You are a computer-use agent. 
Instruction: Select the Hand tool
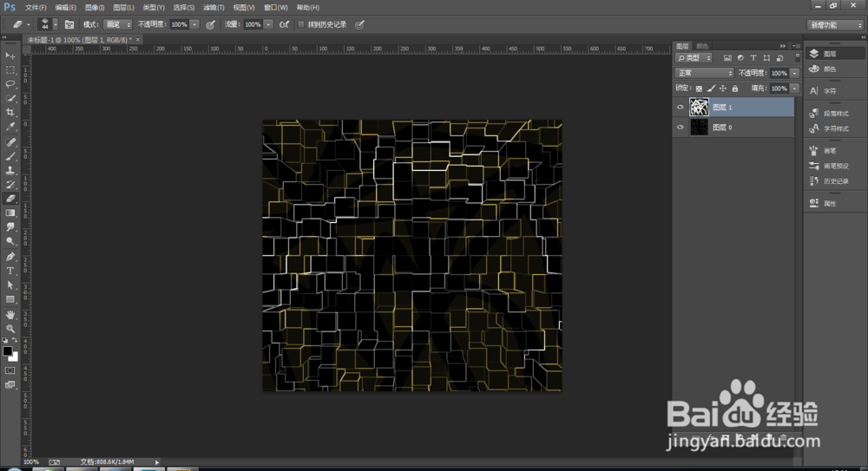point(10,315)
